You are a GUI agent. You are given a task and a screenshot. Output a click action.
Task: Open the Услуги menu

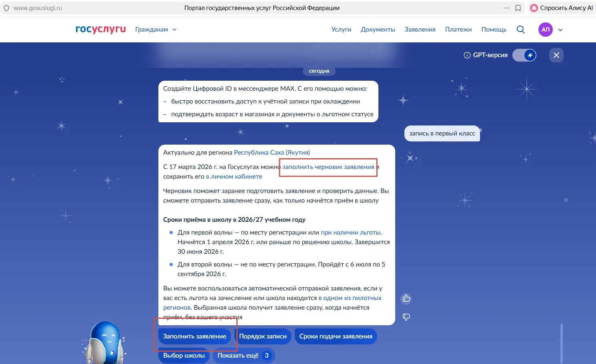341,30
